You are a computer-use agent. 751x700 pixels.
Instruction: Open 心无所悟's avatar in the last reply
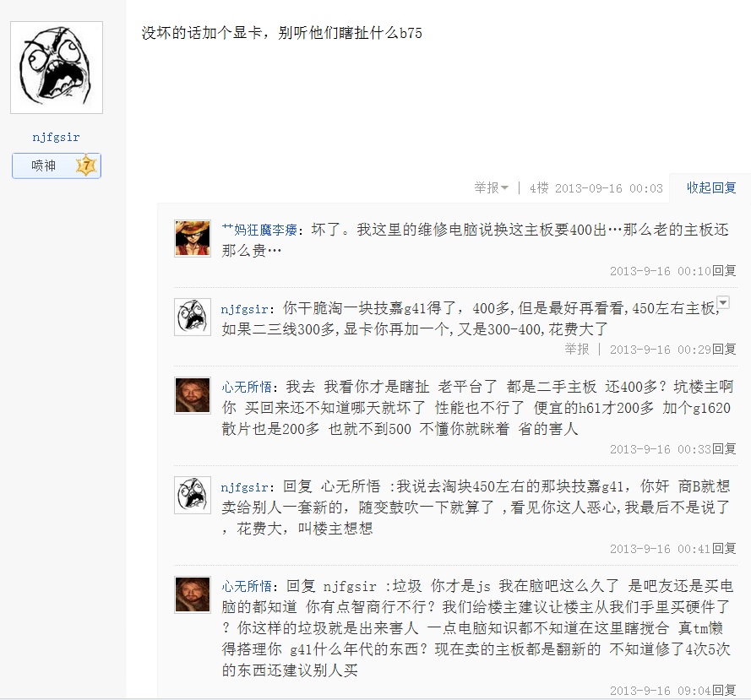193,594
